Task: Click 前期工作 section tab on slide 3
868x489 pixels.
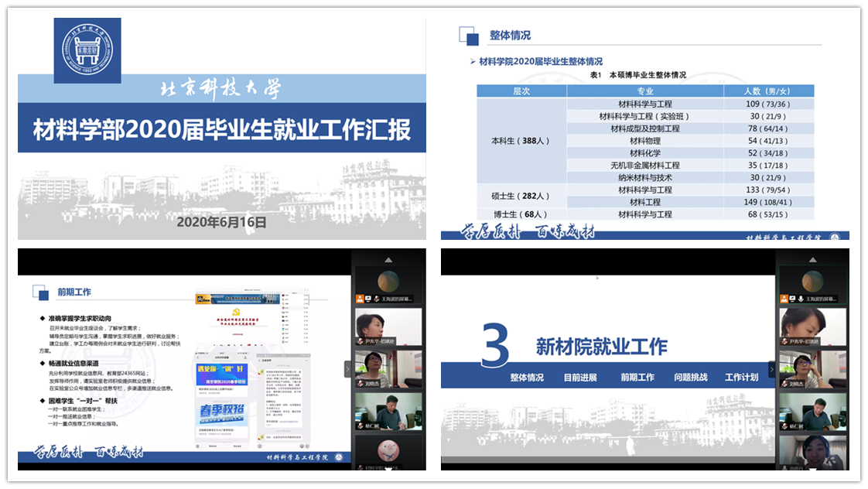Action: click(x=637, y=378)
